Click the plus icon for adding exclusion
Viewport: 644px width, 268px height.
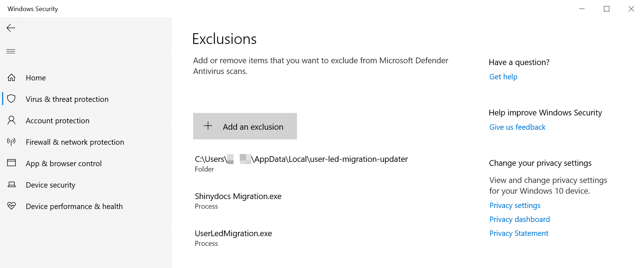coord(208,126)
